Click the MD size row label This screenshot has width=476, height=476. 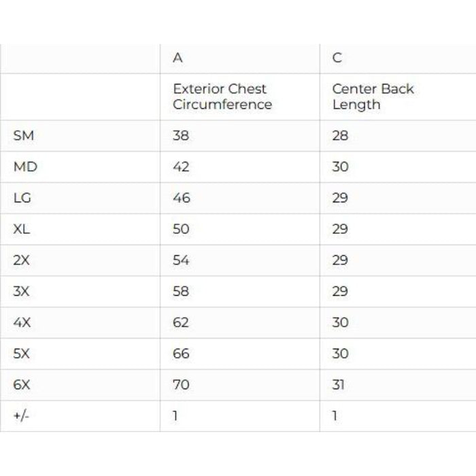click(24, 167)
